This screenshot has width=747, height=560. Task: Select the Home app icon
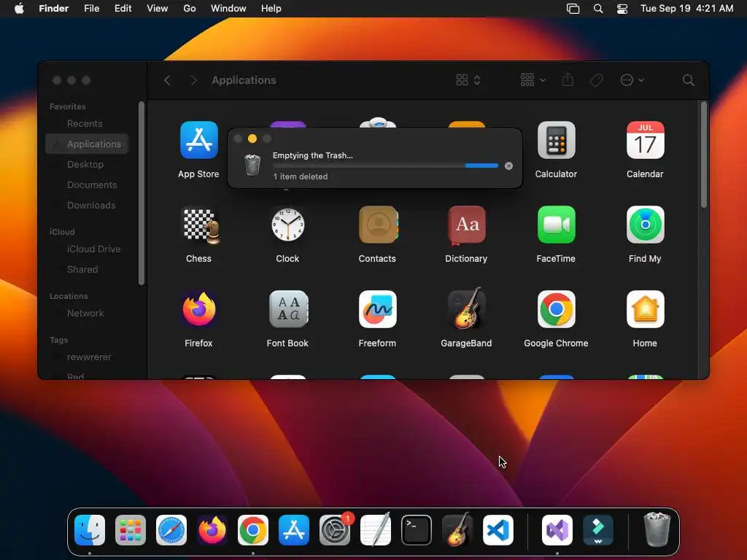645,309
